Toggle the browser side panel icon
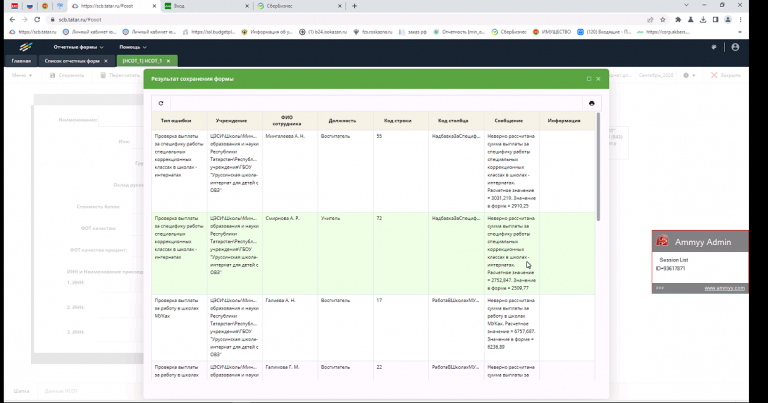 715,20
